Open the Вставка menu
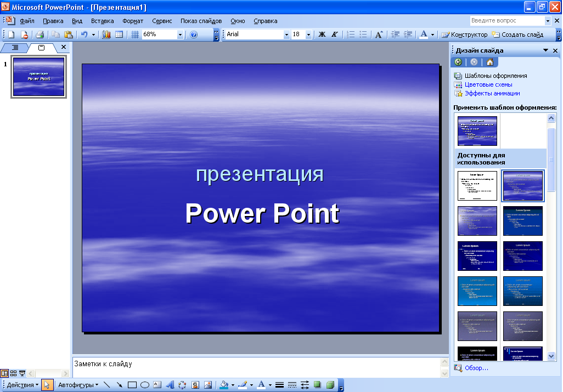The image size is (563, 392). tap(102, 21)
